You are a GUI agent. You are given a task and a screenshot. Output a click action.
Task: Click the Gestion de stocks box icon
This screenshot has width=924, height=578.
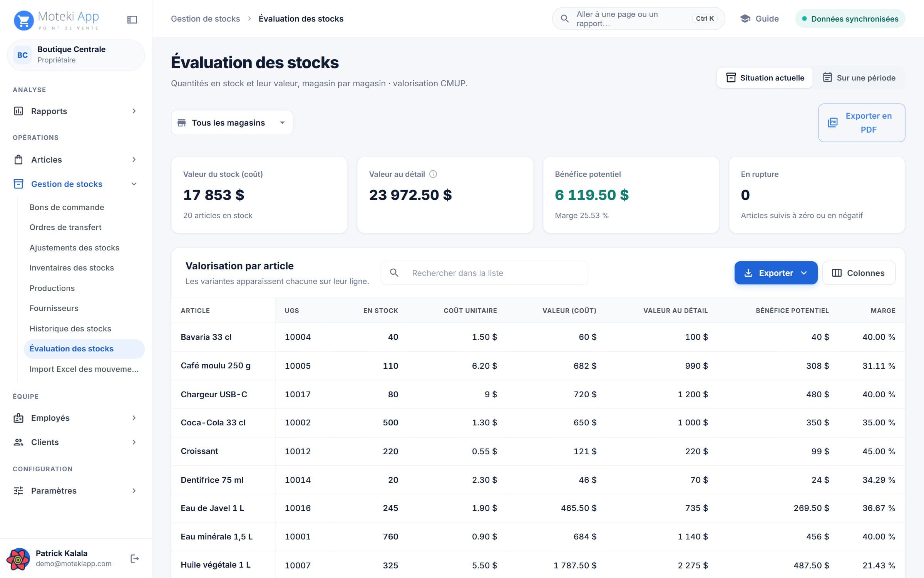(18, 184)
